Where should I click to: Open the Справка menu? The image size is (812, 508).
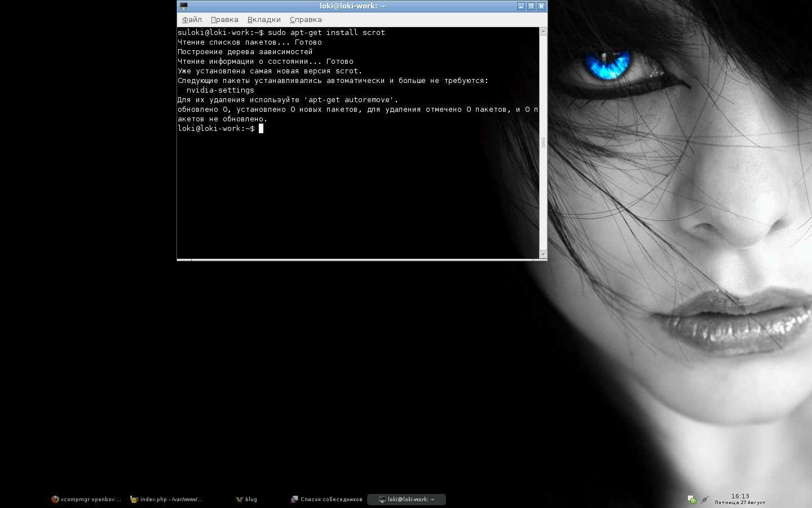coord(306,19)
